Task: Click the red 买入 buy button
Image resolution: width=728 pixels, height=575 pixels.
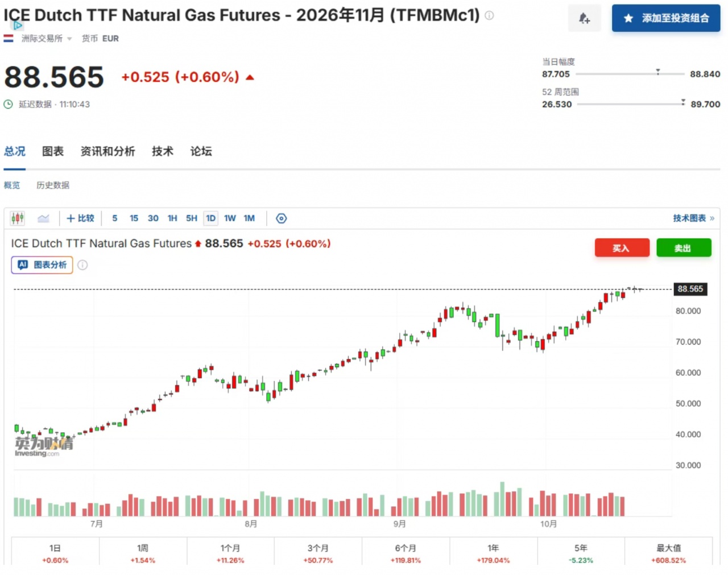Action: 622,248
